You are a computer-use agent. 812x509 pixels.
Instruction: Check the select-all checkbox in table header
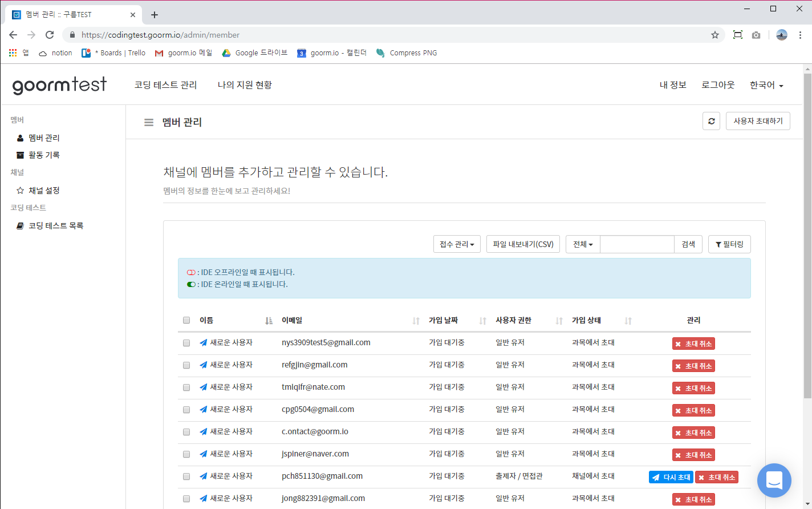[x=186, y=320]
